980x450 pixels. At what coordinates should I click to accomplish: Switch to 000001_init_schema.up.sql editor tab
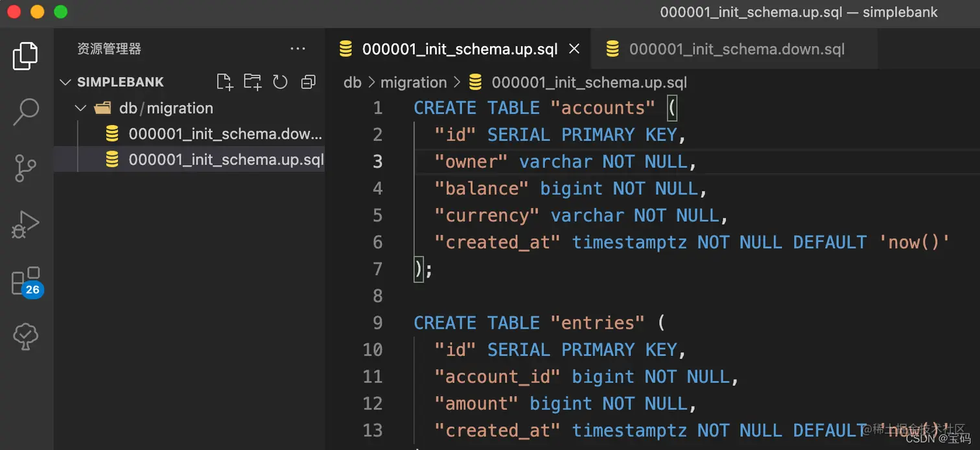coord(460,49)
